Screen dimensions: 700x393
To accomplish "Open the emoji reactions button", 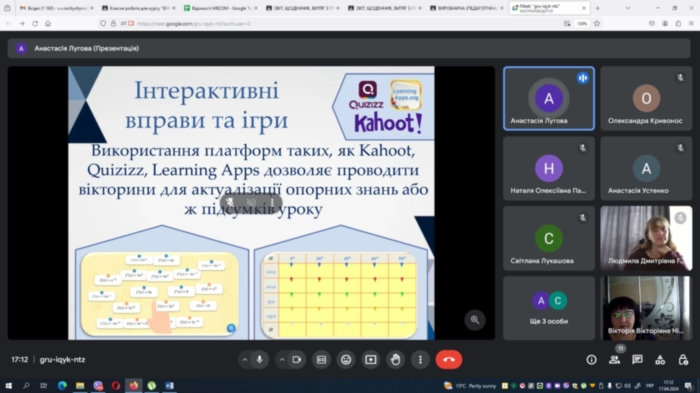I will 346,360.
